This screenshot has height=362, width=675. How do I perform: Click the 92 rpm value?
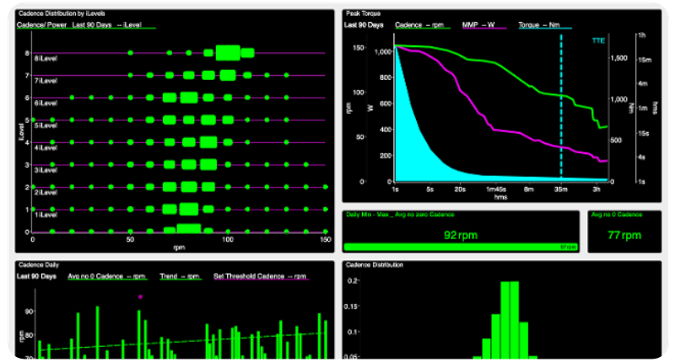[x=460, y=235]
